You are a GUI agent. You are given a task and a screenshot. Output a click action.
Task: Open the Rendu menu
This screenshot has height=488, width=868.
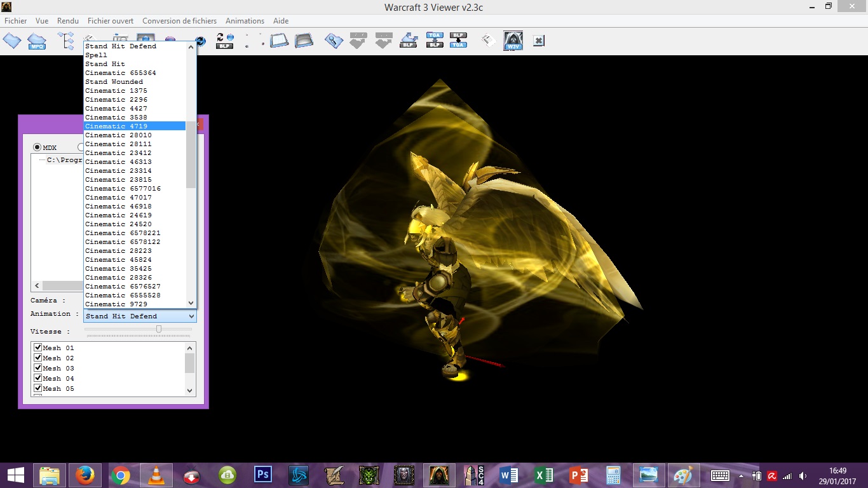pyautogui.click(x=68, y=21)
